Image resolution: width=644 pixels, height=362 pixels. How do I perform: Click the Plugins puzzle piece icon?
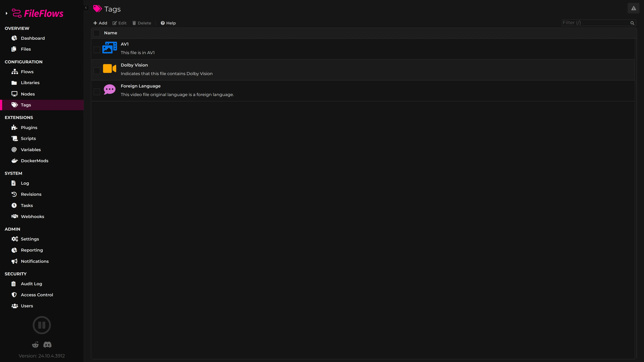coord(14,127)
